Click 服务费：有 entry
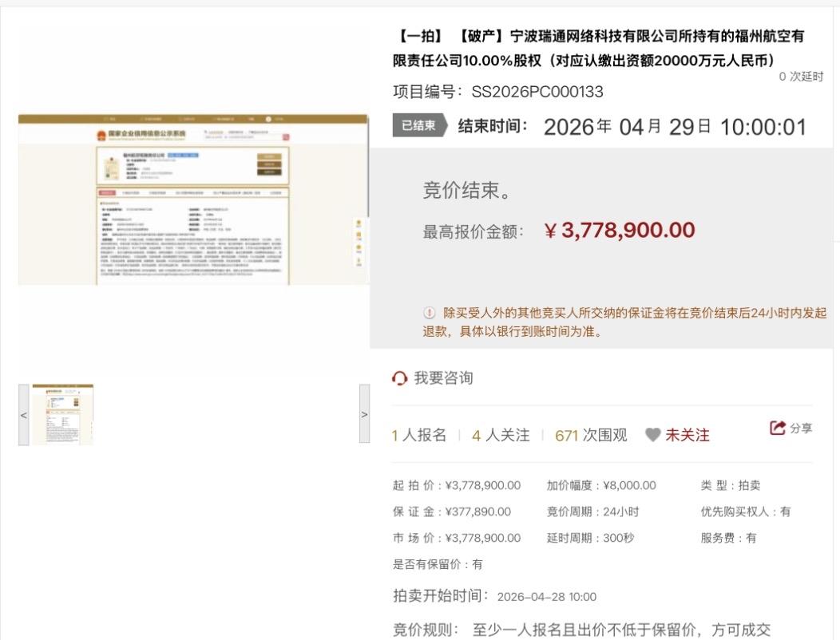The height and width of the screenshot is (640, 840). [728, 538]
